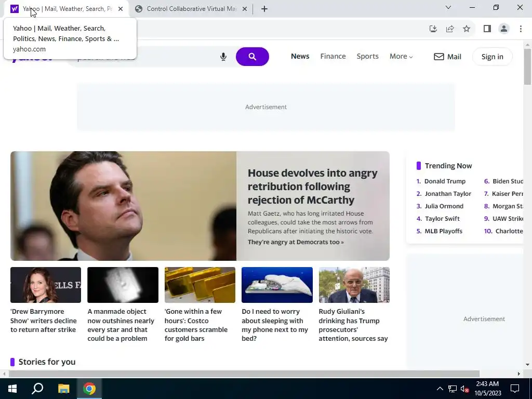Switch to Control Collaborative Virtual tab
Screen dimensions: 532x399
pyautogui.click(x=190, y=9)
